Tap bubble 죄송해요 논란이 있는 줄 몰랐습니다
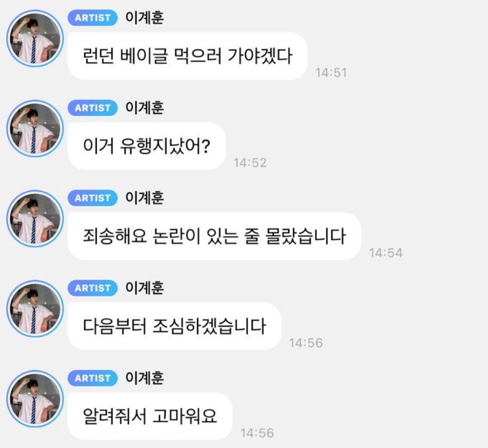The width and height of the screenshot is (488, 448). click(214, 236)
